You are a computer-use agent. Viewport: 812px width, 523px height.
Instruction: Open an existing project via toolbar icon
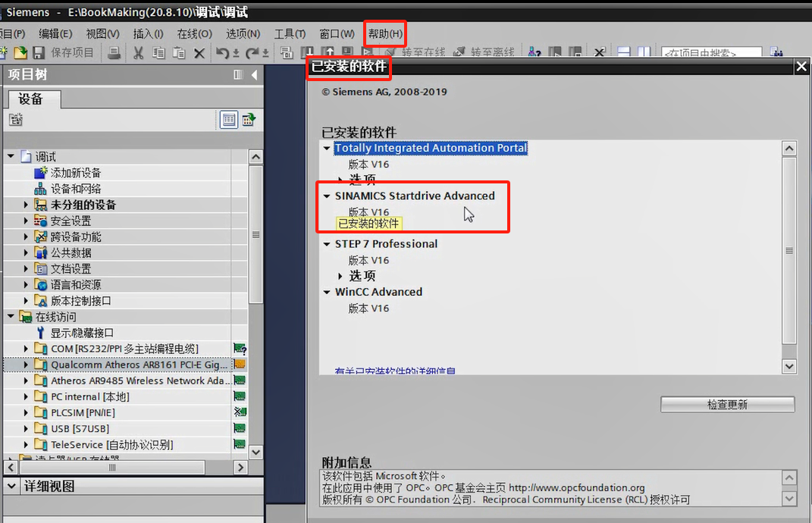pyautogui.click(x=20, y=52)
